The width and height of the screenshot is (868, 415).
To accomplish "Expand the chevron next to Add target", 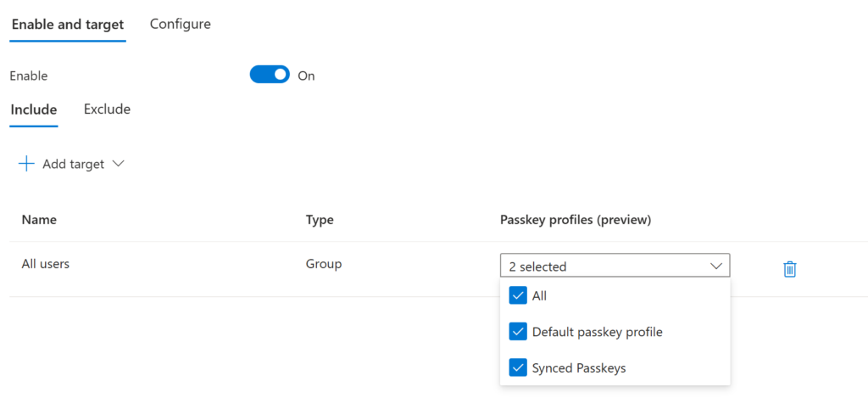I will coord(118,164).
